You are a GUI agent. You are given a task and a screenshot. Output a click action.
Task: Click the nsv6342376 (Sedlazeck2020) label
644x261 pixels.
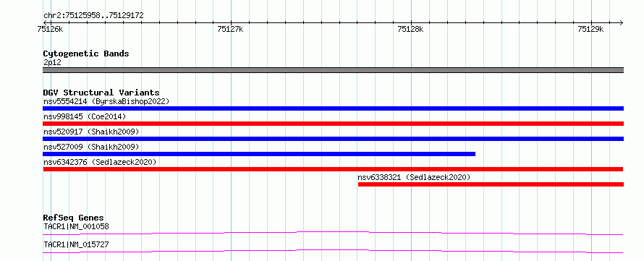point(100,162)
